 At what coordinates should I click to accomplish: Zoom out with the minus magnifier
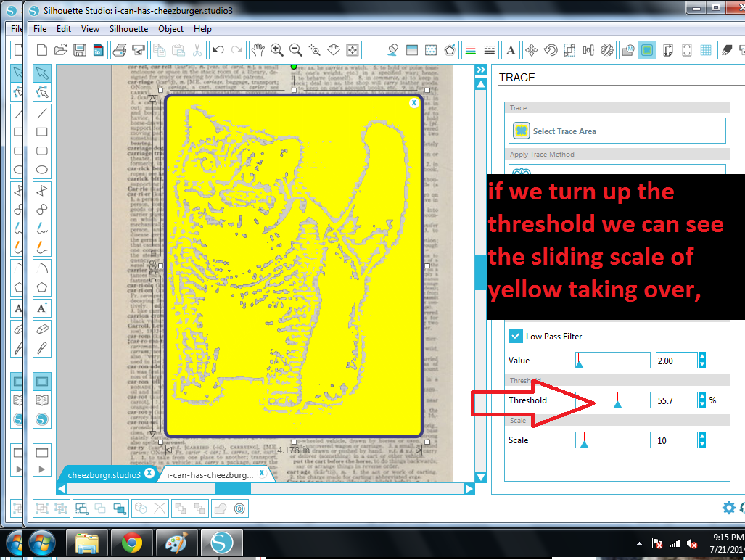pyautogui.click(x=295, y=50)
